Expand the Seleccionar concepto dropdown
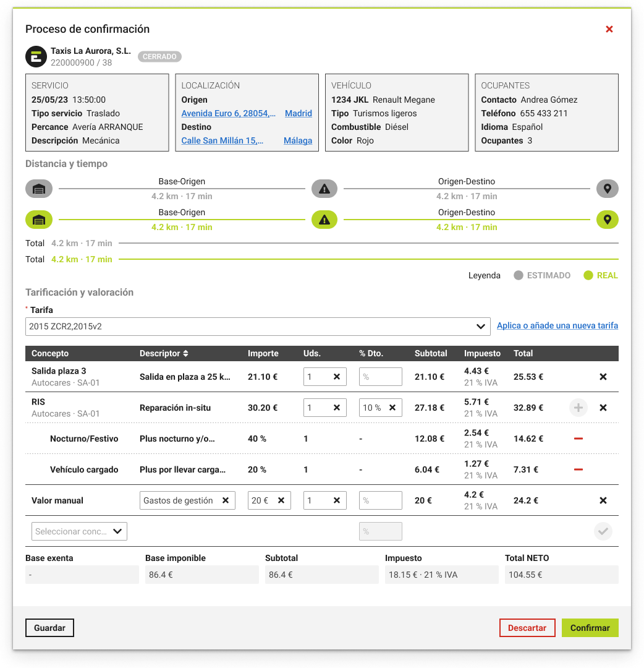The height and width of the screenshot is (668, 644). click(79, 531)
